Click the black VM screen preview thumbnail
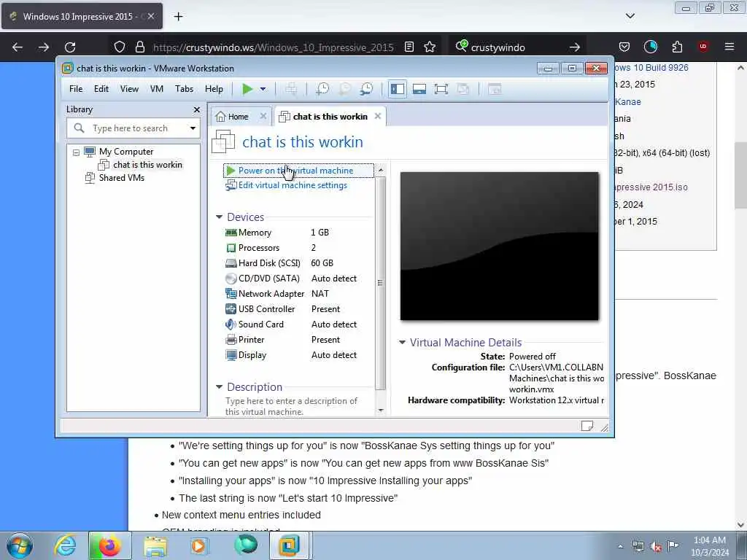 (x=499, y=246)
